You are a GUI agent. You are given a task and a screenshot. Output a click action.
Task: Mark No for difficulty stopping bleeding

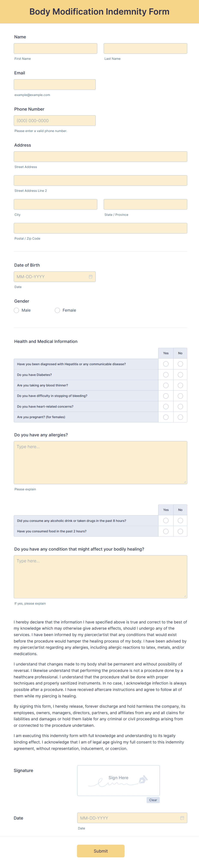180,396
